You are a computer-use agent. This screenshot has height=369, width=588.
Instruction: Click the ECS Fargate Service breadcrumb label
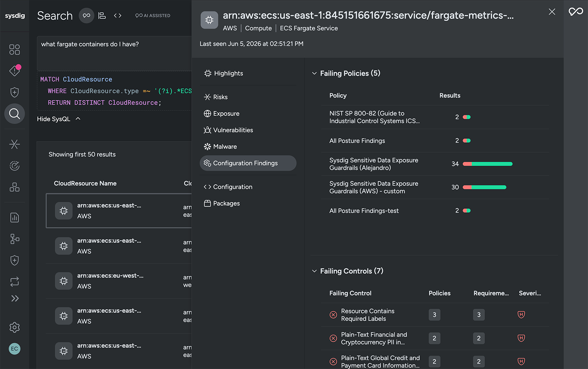(x=309, y=28)
